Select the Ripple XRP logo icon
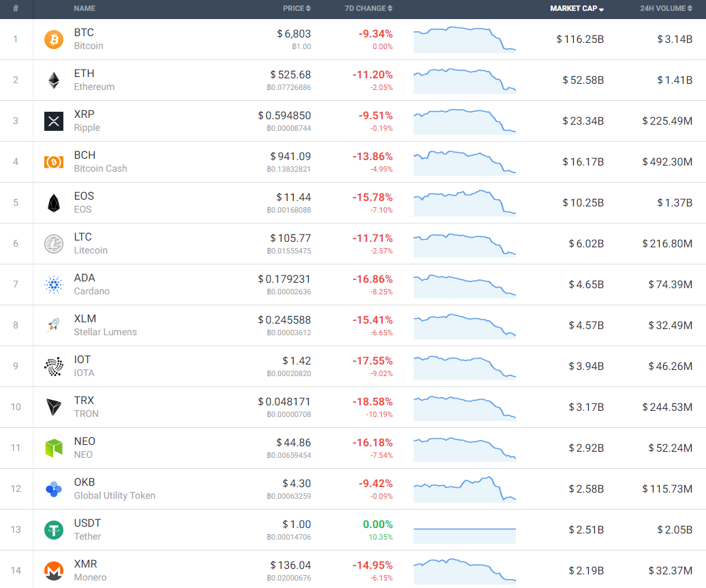Screen dimensions: 706x588 [x=54, y=121]
